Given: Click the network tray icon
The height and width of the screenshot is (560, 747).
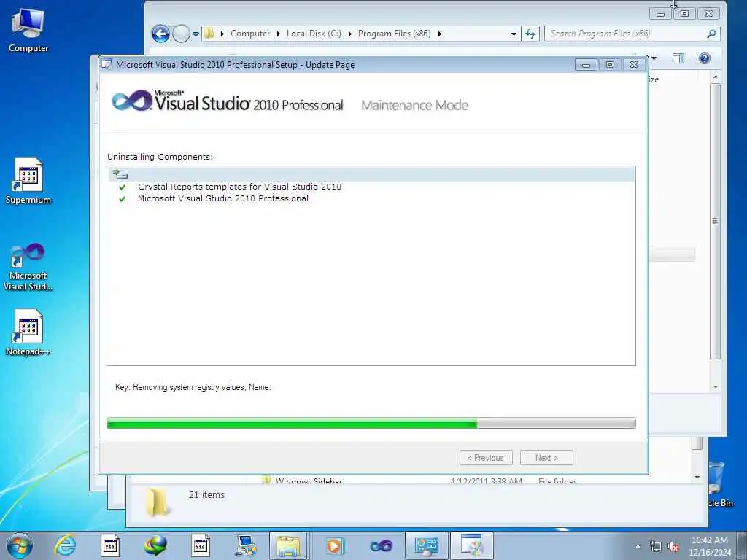Looking at the screenshot, I should pos(656,546).
